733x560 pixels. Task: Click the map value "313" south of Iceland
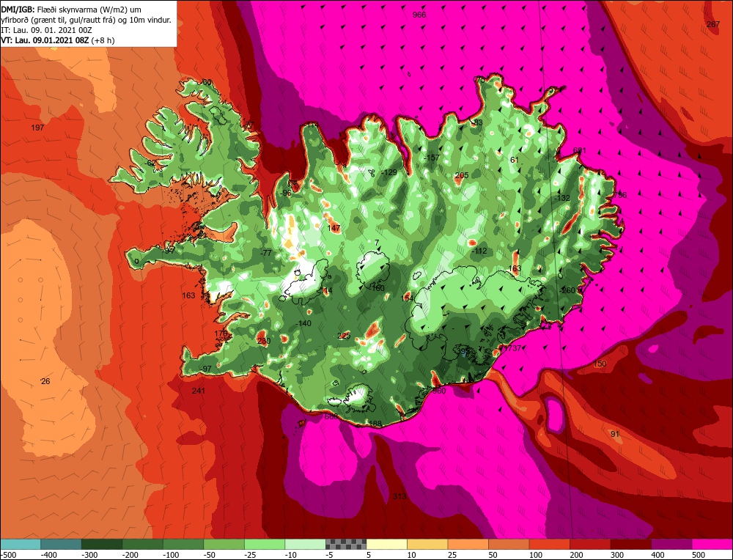[399, 496]
